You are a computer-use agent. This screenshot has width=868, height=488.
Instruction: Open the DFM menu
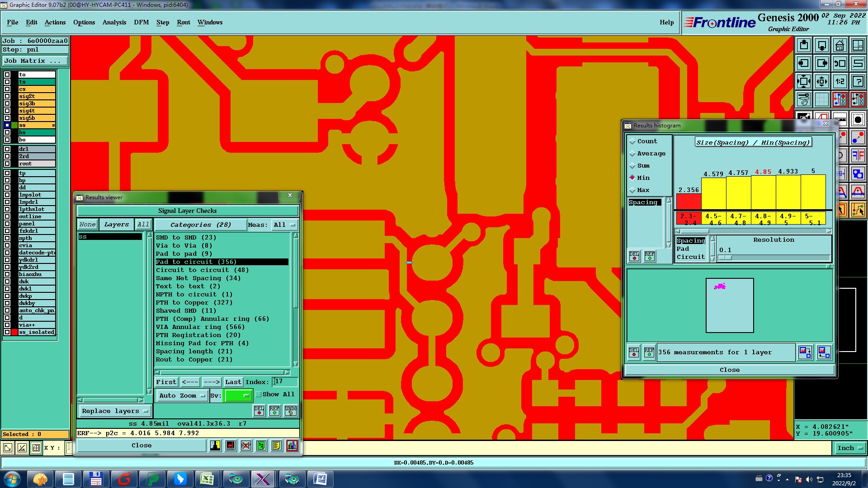point(141,22)
